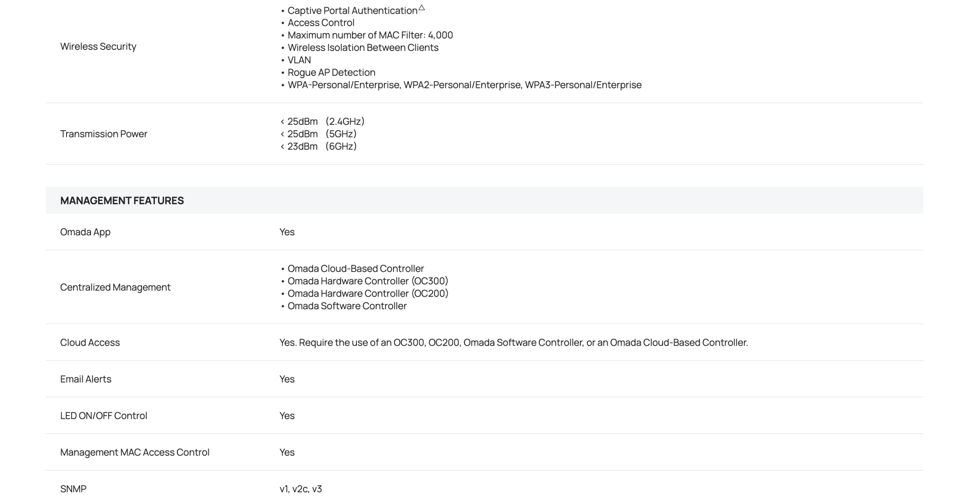Click the Omada Software Controller entry
This screenshot has height=497, width=980.
click(x=347, y=306)
